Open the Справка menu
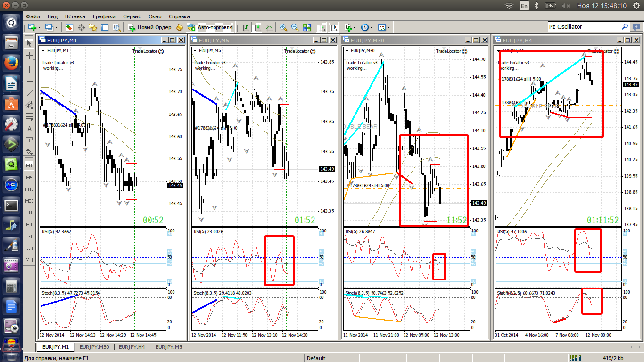The height and width of the screenshot is (362, 644). point(179,16)
